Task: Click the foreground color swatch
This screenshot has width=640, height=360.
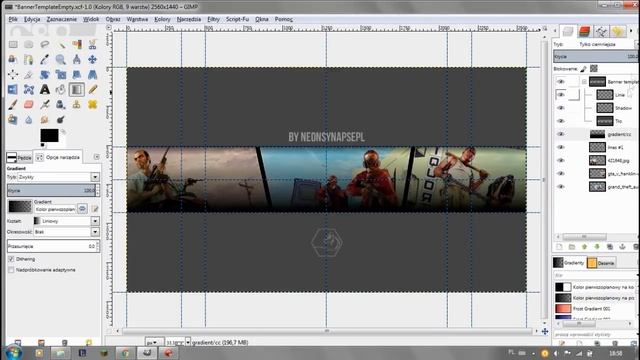Action: coord(49,135)
